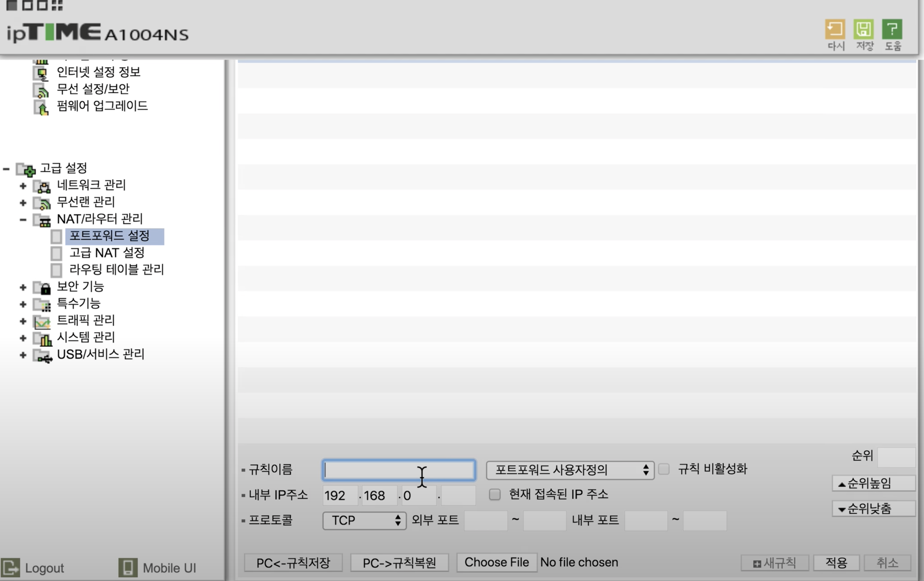Viewport: 924px width, 581px height.
Task: Select 고급 NAT 설정 menu item
Action: pos(107,253)
